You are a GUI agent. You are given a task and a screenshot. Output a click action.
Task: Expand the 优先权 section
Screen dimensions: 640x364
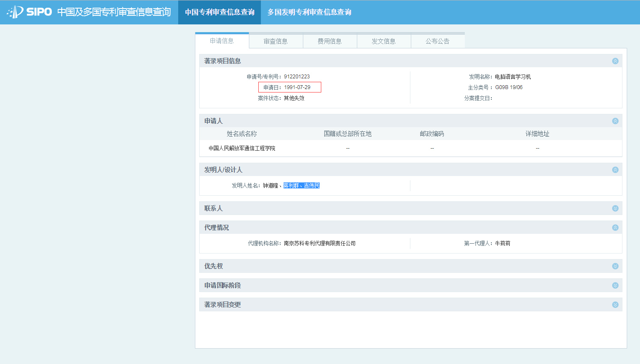[615, 266]
